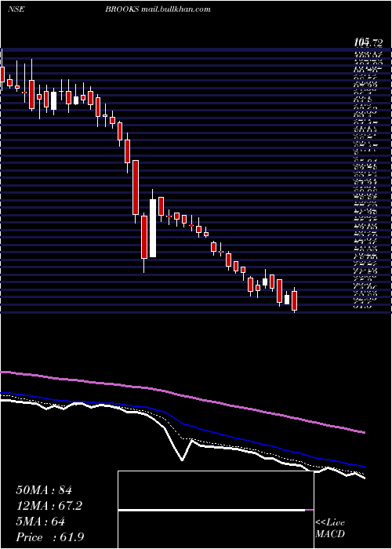Click the Price : 61.9 readout
This screenshot has width=392, height=549.
[50, 537]
